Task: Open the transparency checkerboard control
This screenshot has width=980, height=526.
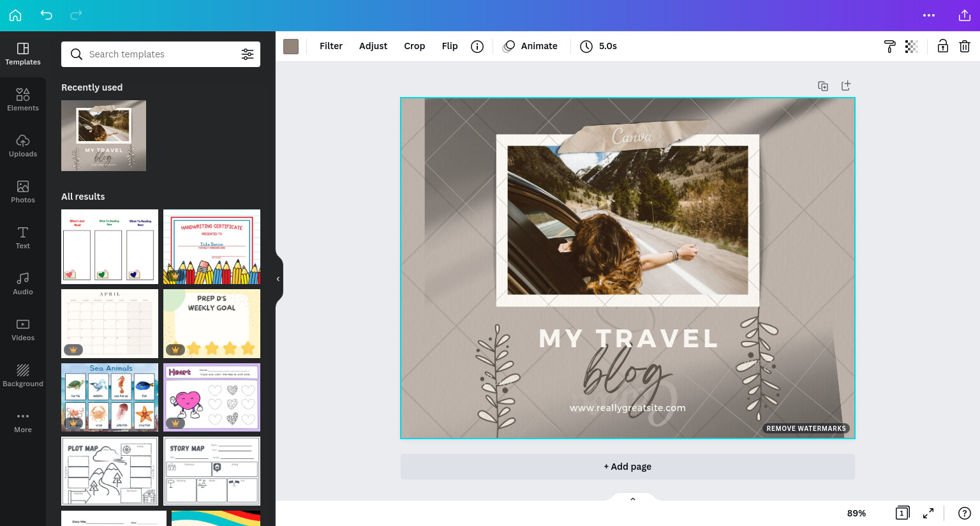Action: pyautogui.click(x=912, y=47)
